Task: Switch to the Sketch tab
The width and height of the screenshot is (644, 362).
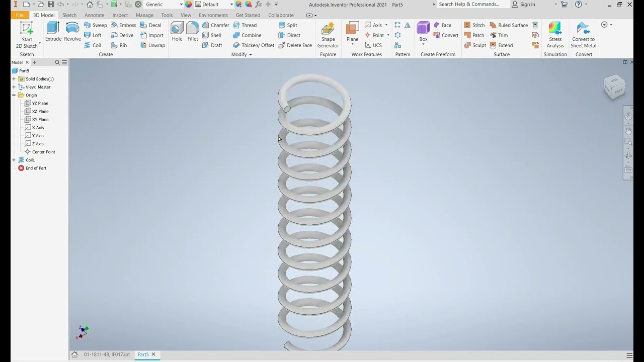Action: tap(69, 15)
